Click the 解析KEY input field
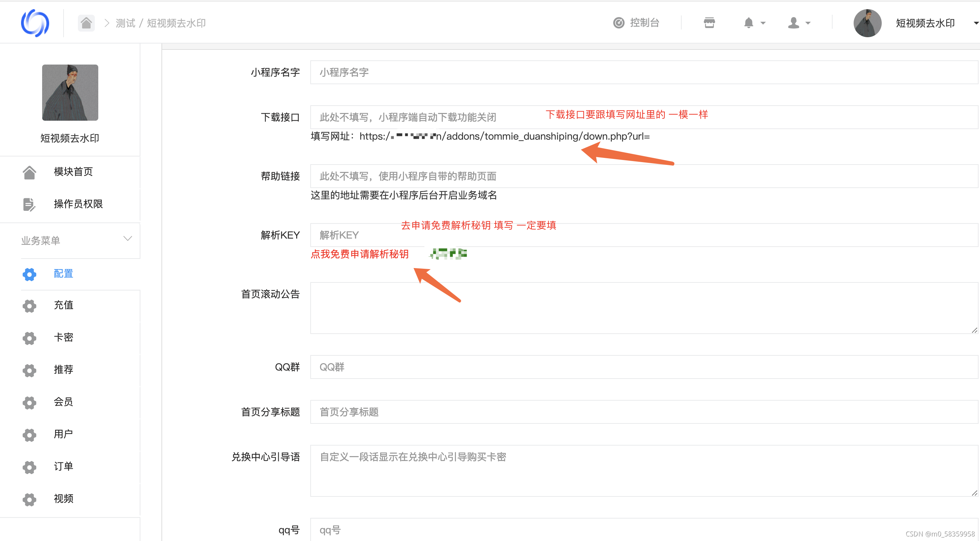The image size is (980, 541). (643, 235)
